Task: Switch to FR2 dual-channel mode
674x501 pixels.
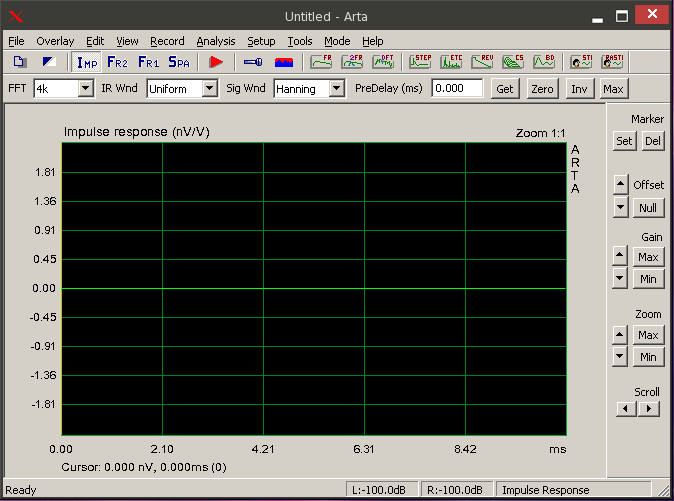Action: click(x=117, y=62)
